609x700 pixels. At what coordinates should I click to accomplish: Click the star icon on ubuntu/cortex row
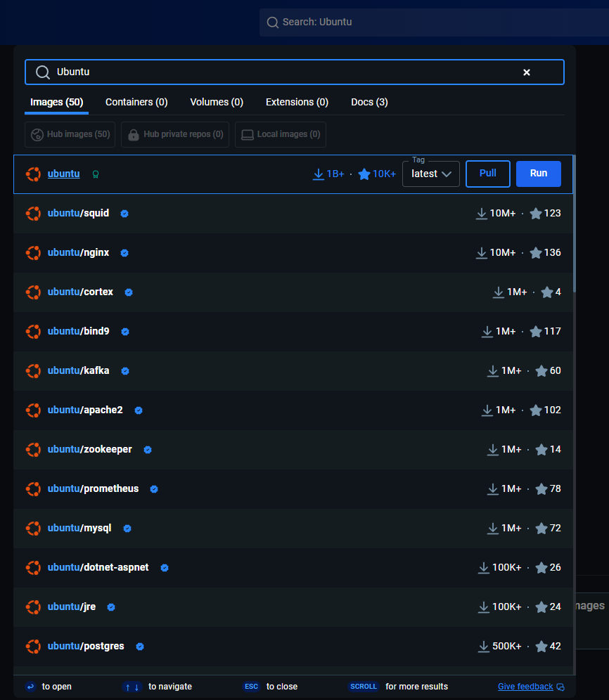click(547, 292)
